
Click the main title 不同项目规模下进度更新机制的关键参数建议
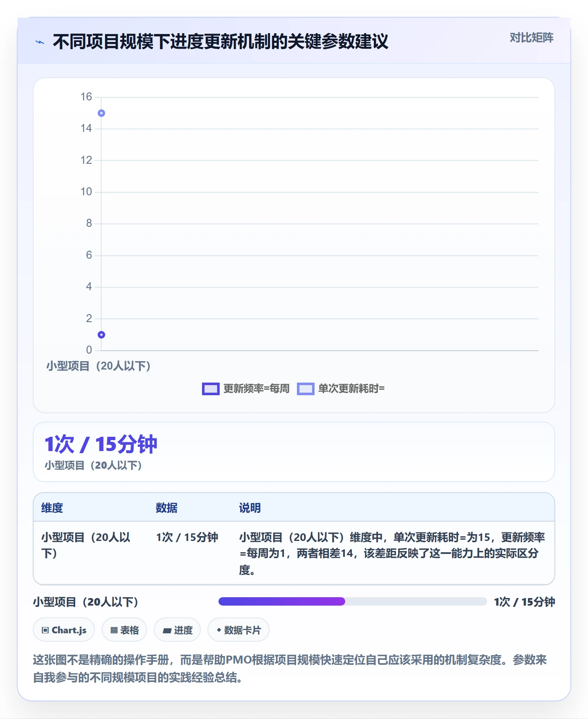coord(220,42)
